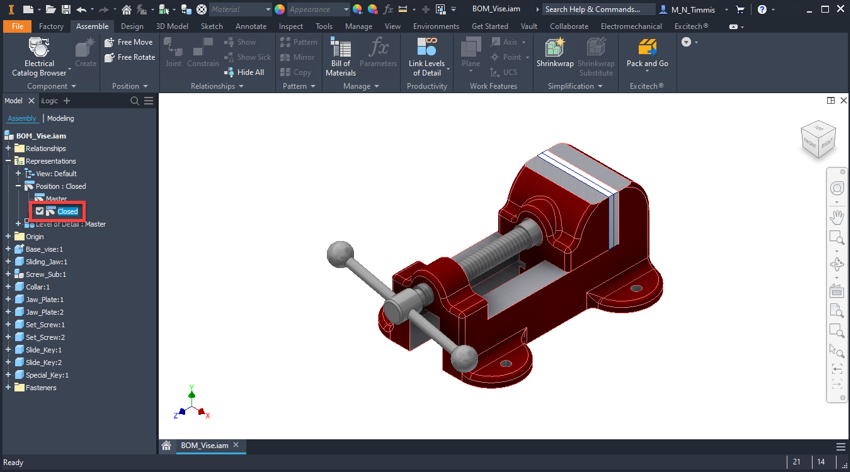Switch browser to Assembly view
This screenshot has height=472, width=850.
(x=21, y=118)
